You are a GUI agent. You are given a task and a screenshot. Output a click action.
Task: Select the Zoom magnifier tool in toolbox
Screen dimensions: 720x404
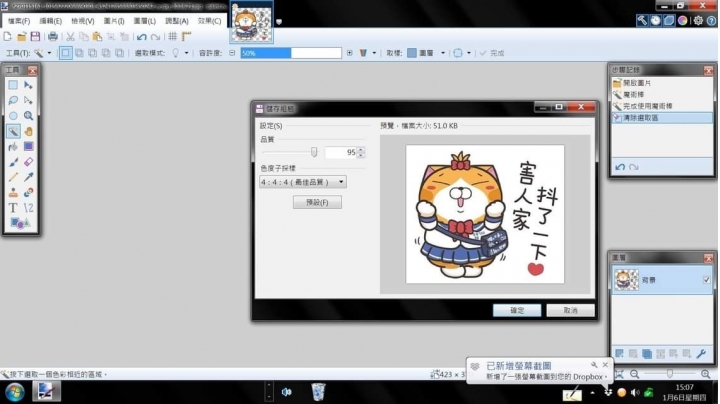click(x=28, y=116)
